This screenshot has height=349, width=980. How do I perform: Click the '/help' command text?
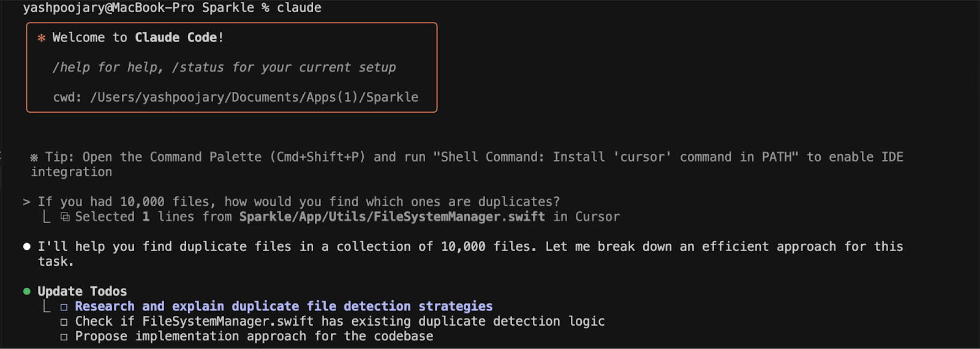[x=71, y=67]
